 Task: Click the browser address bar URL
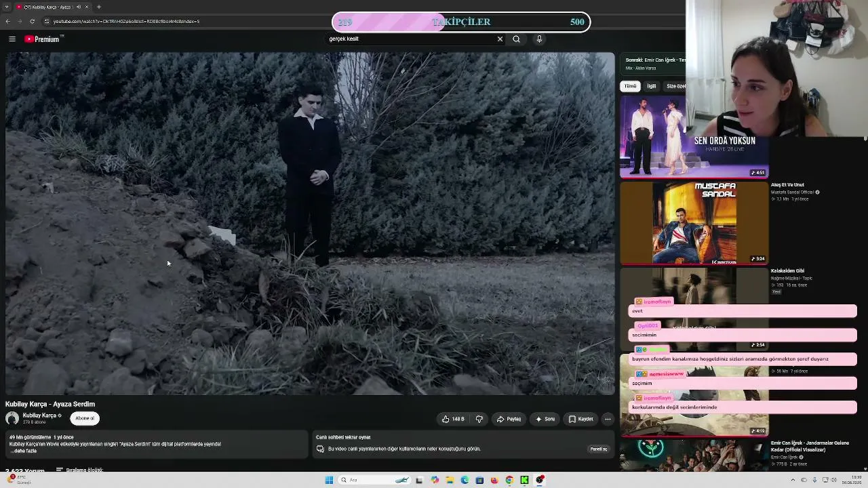126,21
